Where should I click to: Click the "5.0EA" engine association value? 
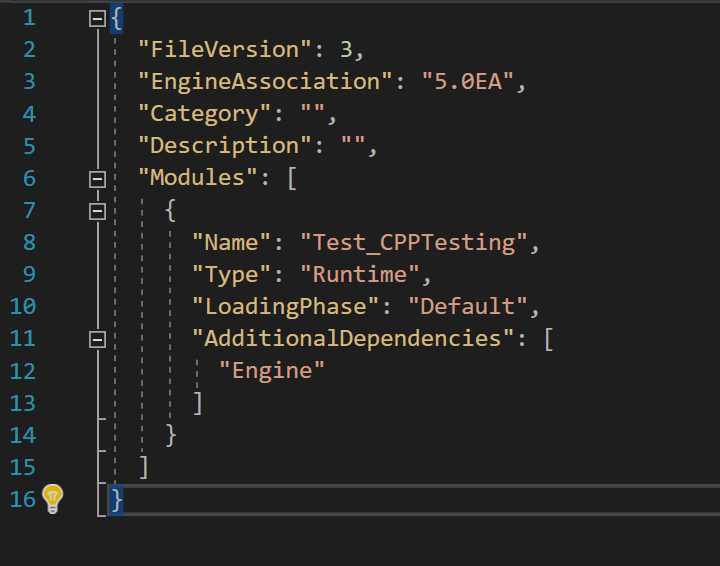coord(467,82)
